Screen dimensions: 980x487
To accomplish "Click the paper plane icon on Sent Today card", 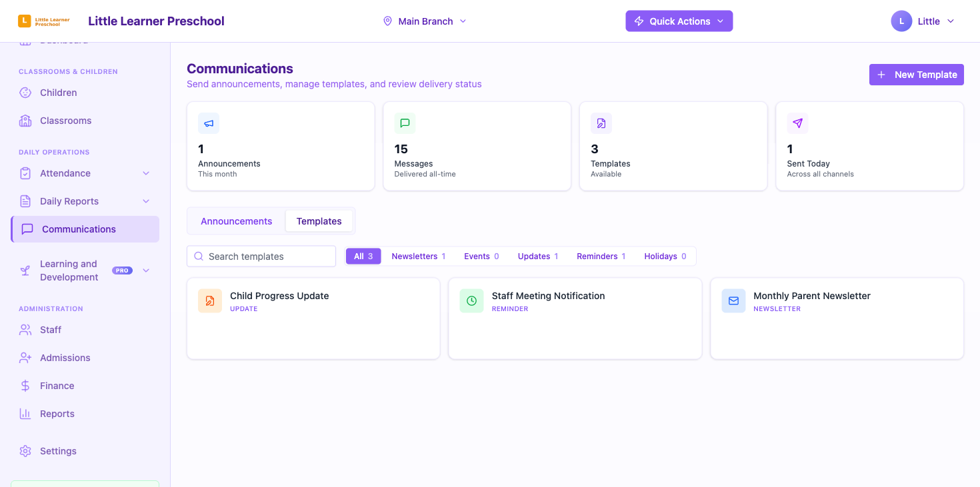I will click(x=797, y=123).
